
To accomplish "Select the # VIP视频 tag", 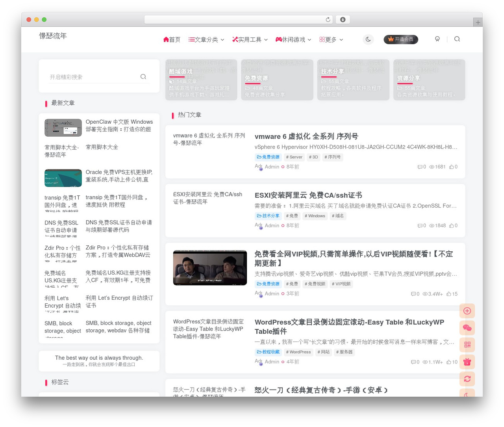I will [x=341, y=284].
